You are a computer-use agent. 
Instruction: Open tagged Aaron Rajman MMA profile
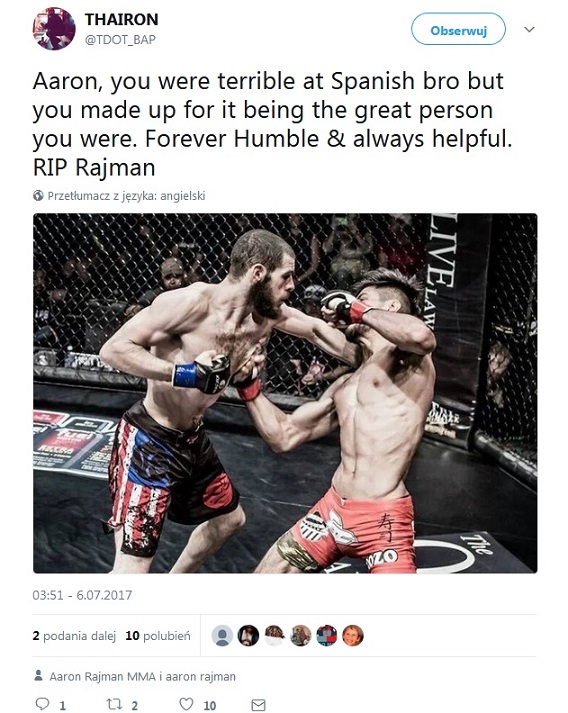(x=103, y=676)
